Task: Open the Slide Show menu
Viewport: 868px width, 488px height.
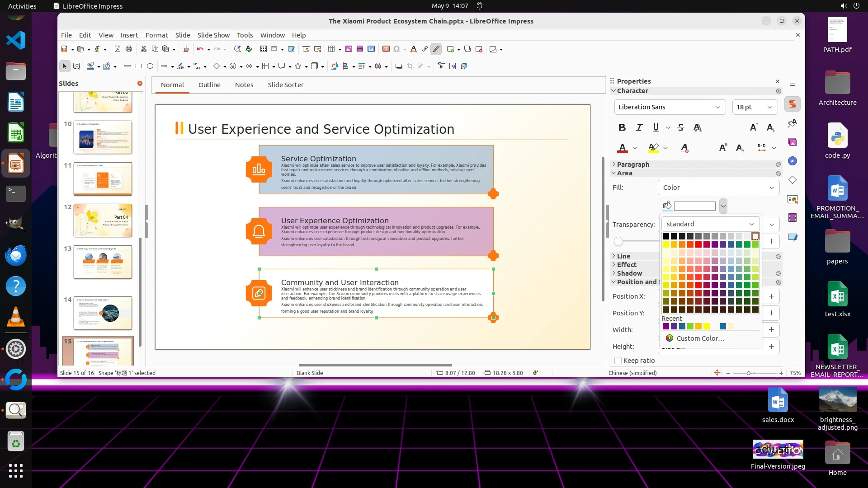Action: point(213,35)
